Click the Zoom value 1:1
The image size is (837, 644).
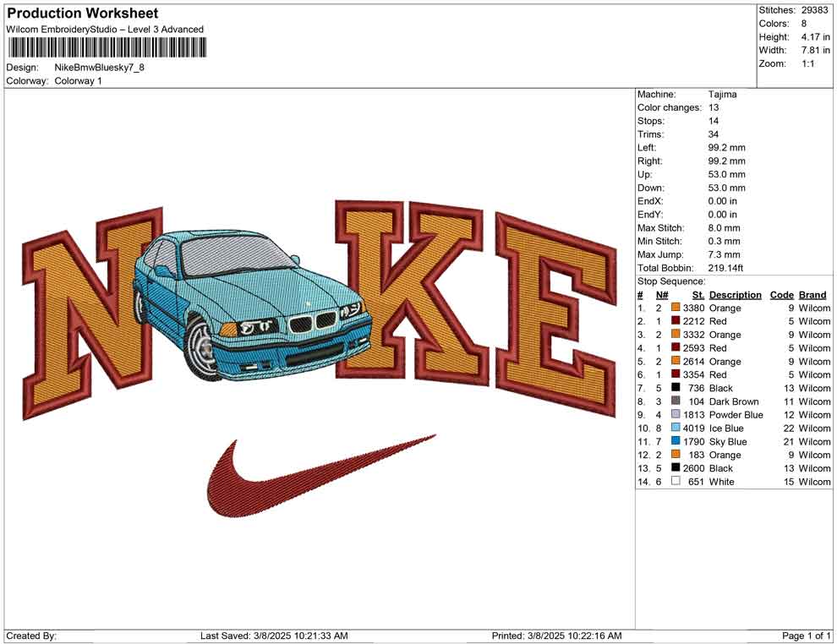point(807,63)
